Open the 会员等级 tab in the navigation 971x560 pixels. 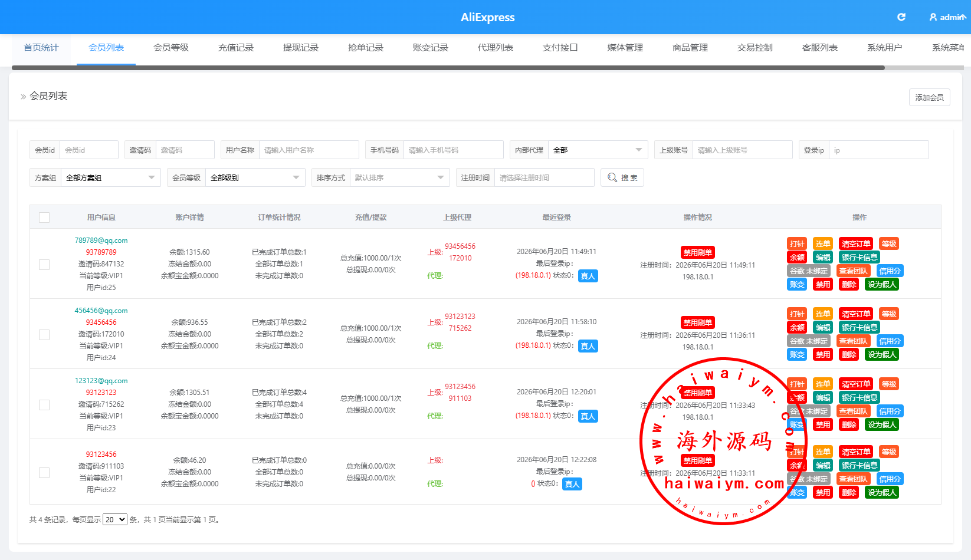coord(171,48)
